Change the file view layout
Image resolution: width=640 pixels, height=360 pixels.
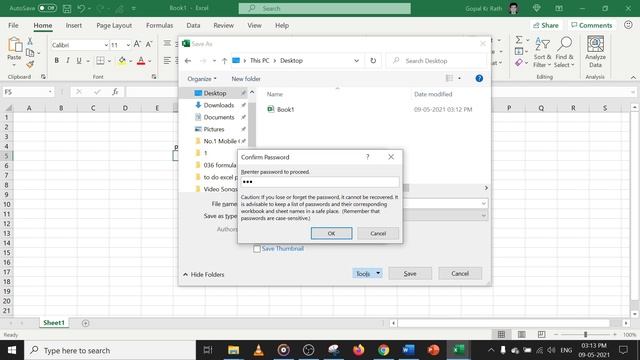449,78
